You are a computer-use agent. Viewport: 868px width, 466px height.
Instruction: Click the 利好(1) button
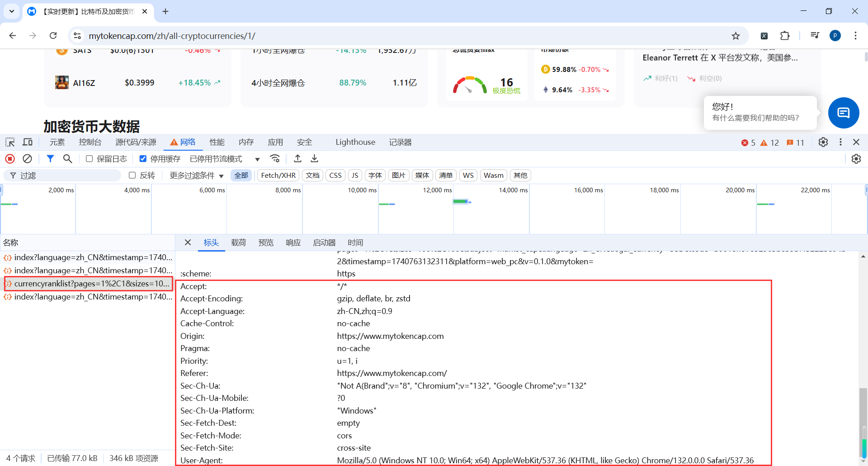(660, 78)
